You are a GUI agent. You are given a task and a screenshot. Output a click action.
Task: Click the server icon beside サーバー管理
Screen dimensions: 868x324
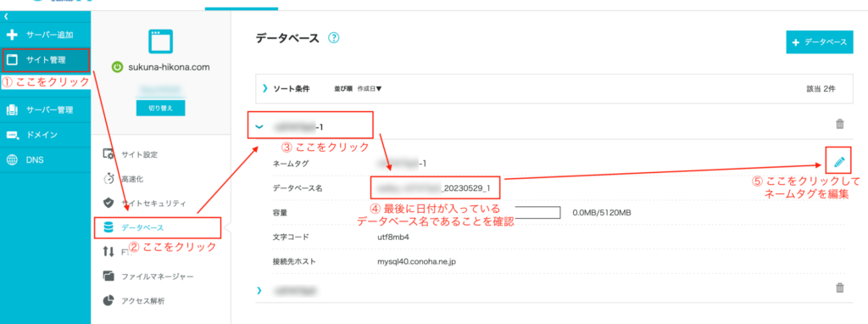pos(12,109)
